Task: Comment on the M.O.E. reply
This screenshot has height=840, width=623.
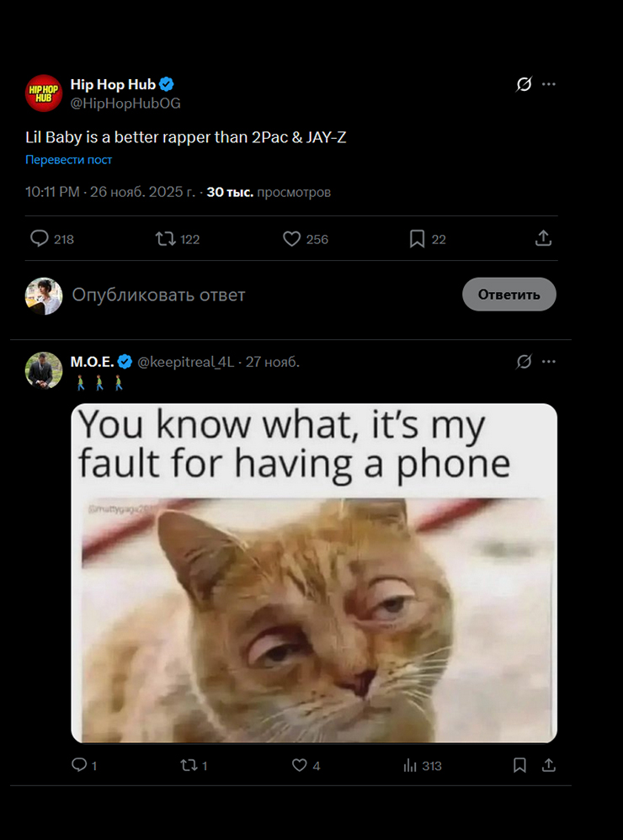Action: pos(79,765)
